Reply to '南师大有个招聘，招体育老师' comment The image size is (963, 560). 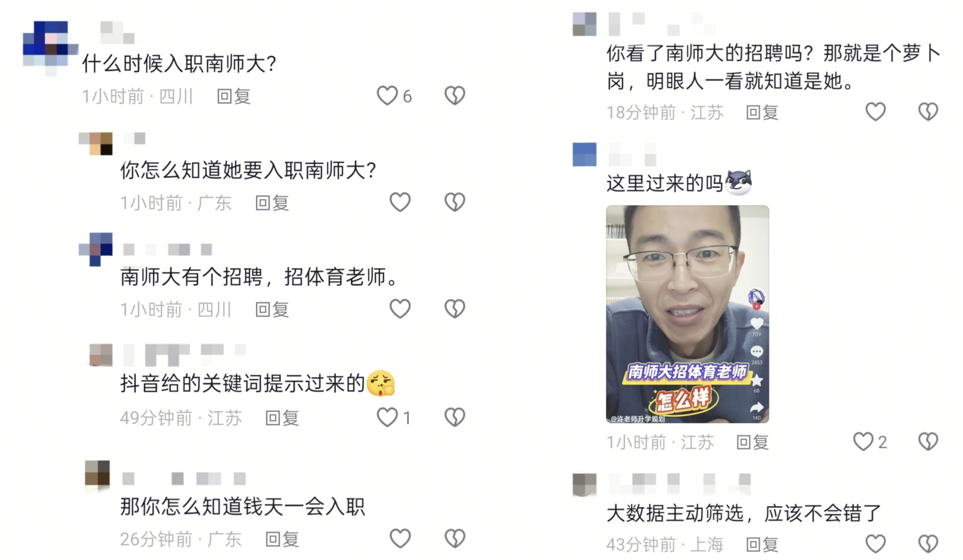272,309
